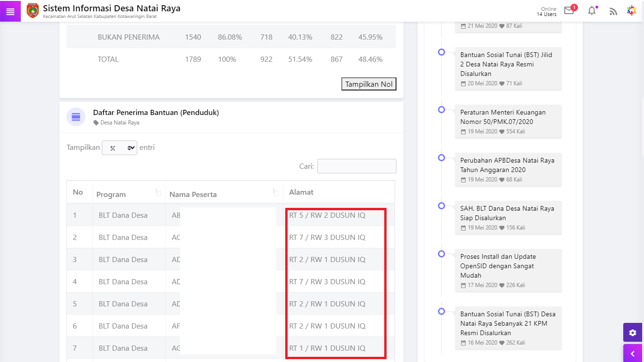
Task: Click the Tampilkan Nol button
Action: click(x=369, y=84)
